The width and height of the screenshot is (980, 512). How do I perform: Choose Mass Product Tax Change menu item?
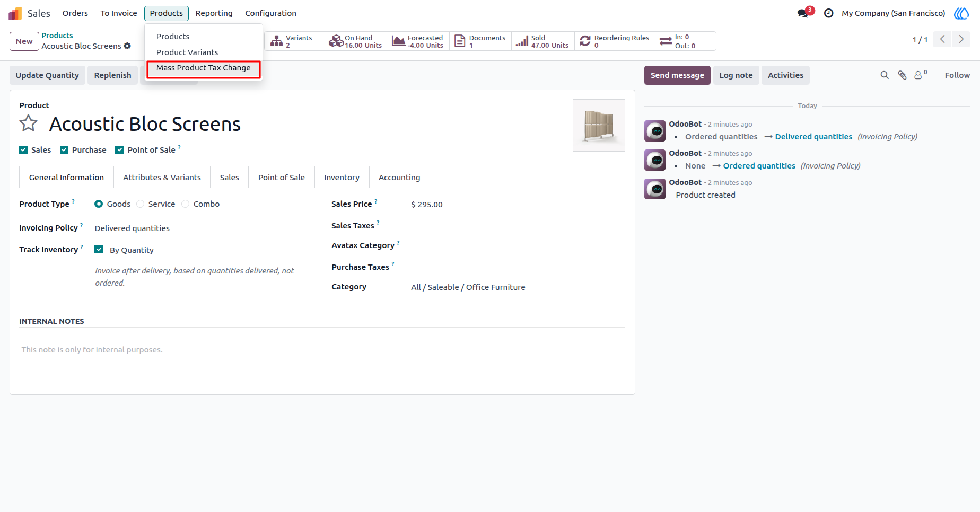tap(204, 68)
